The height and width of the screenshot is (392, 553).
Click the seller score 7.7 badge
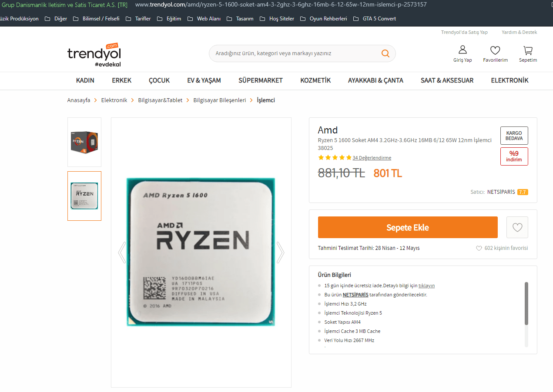523,192
